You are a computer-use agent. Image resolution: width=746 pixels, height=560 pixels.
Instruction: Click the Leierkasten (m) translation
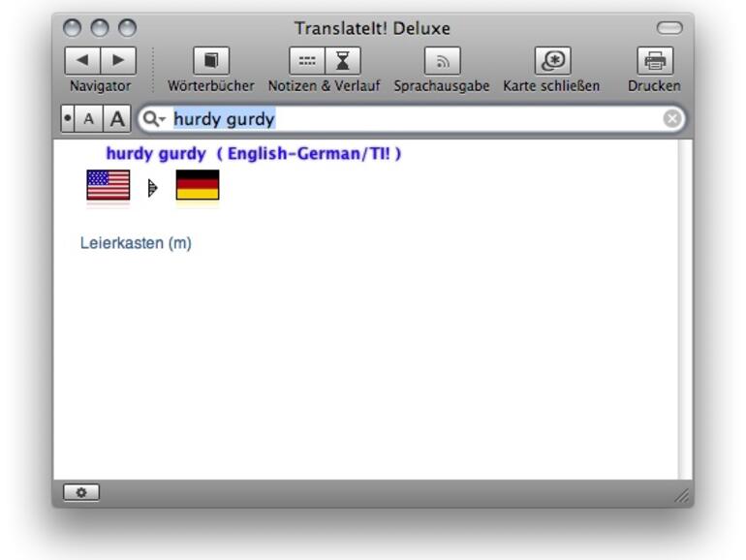pyautogui.click(x=136, y=243)
